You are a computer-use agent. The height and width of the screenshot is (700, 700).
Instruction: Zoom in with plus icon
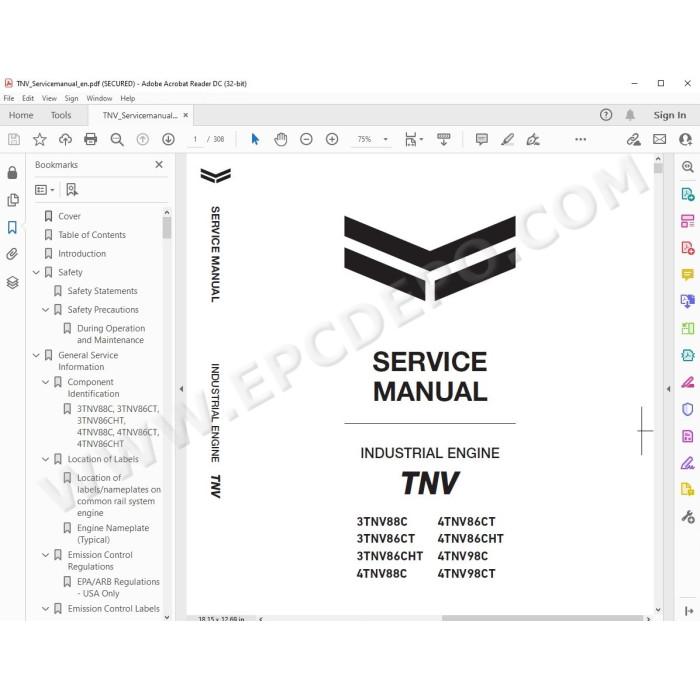[332, 139]
